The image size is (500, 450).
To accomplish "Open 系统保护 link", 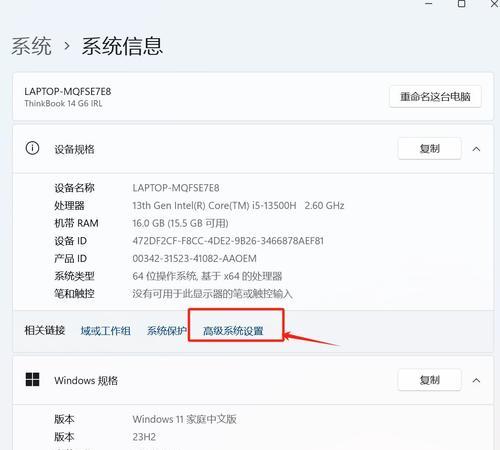I will 166,331.
